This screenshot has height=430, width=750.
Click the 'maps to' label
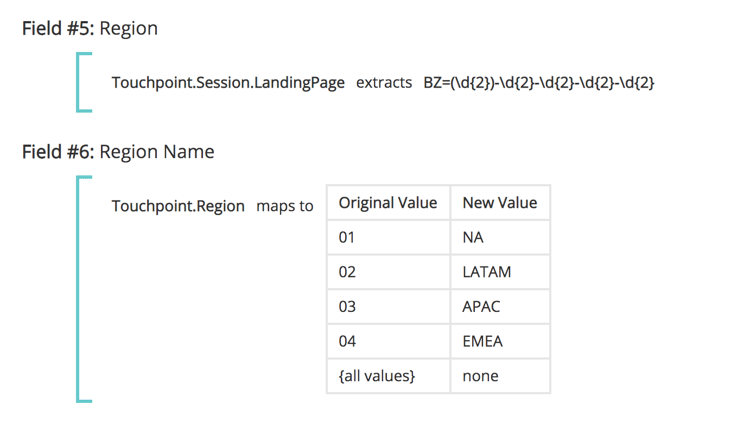click(x=285, y=206)
